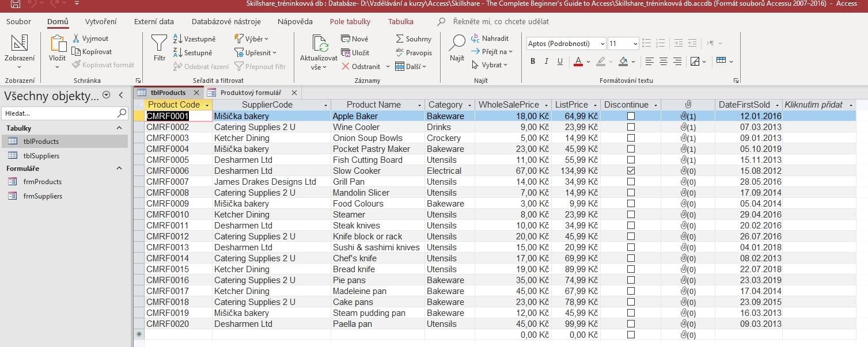
Task: Toggle Discontinue checkbox in new empty row
Action: [631, 334]
